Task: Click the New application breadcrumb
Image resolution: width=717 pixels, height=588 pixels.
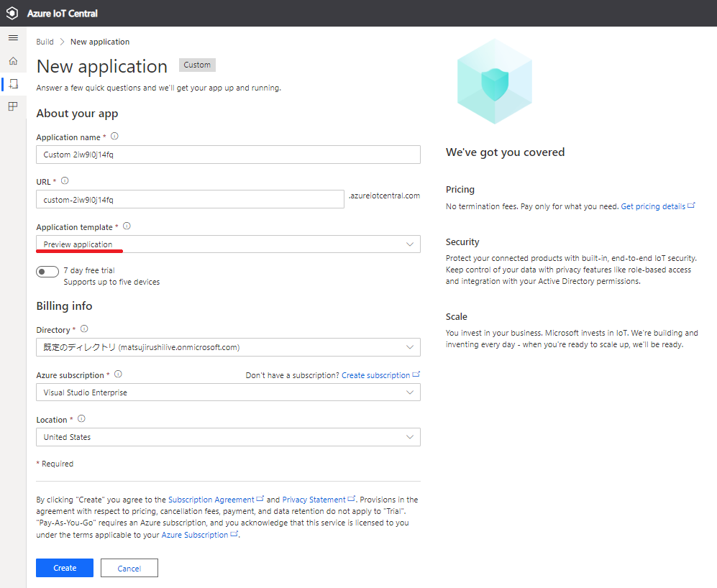Action: [x=100, y=42]
